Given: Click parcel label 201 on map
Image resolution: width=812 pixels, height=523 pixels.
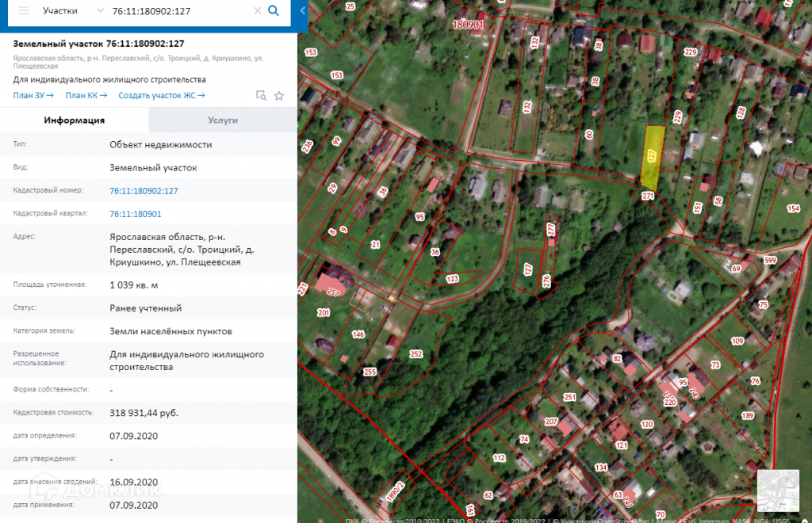Looking at the screenshot, I should point(324,312).
